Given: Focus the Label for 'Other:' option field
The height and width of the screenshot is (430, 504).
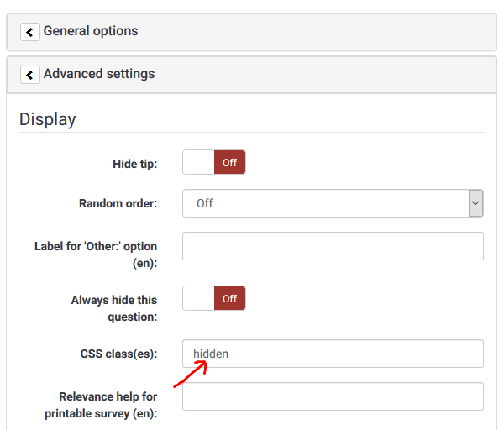Looking at the screenshot, I should click(333, 246).
